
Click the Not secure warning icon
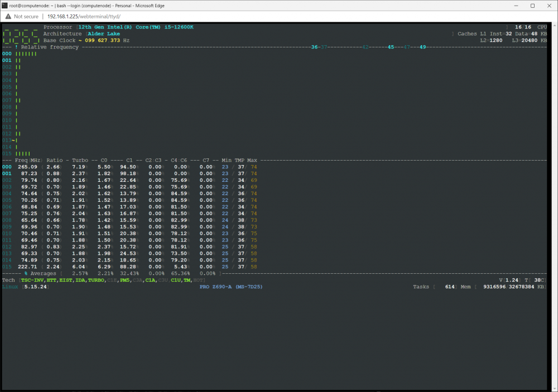pos(8,16)
